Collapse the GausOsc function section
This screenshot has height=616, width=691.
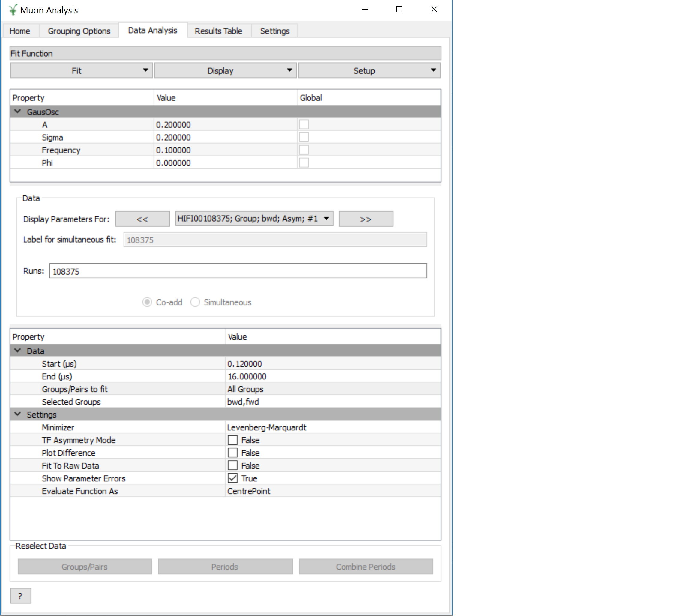(18, 112)
